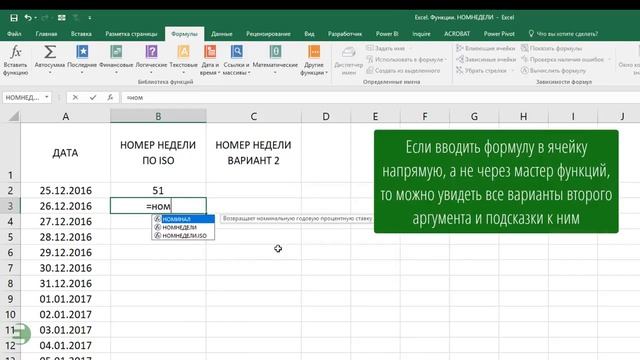640x360 pixels.
Task: Click the Save icon in quick access toolbar
Action: [x=14, y=18]
